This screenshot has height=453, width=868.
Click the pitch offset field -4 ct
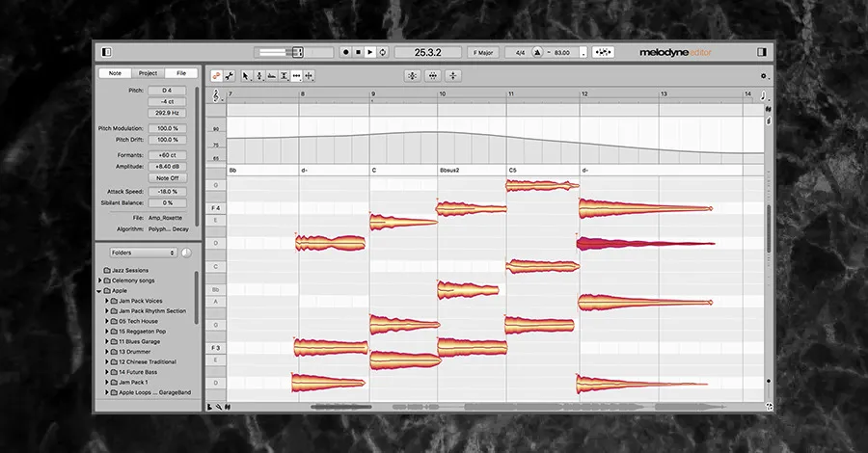(x=167, y=102)
